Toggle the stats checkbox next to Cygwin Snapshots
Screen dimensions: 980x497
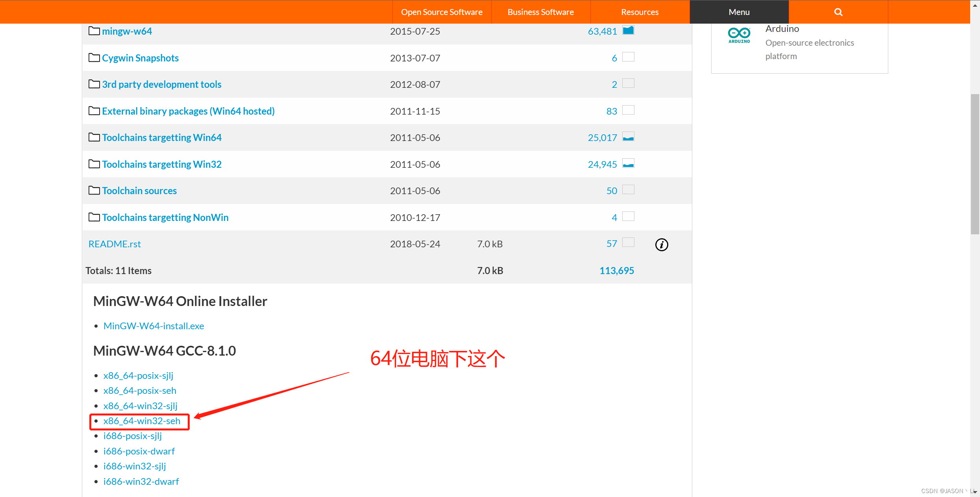click(x=628, y=57)
